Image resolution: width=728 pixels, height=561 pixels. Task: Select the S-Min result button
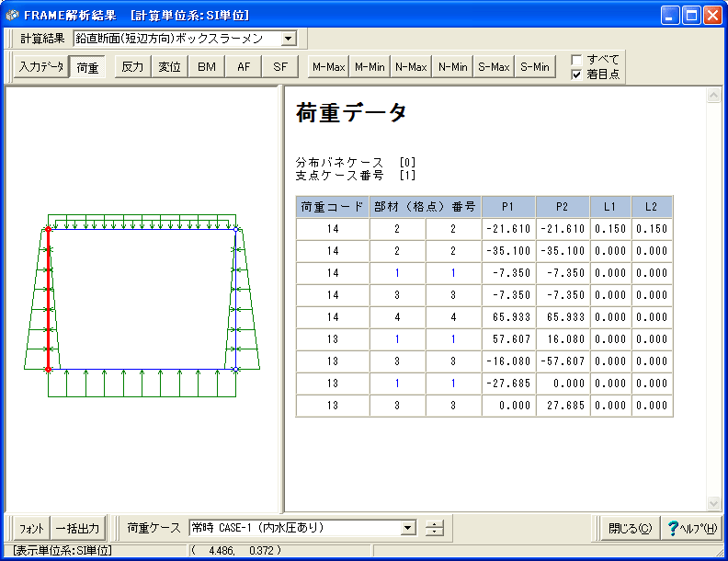point(535,67)
